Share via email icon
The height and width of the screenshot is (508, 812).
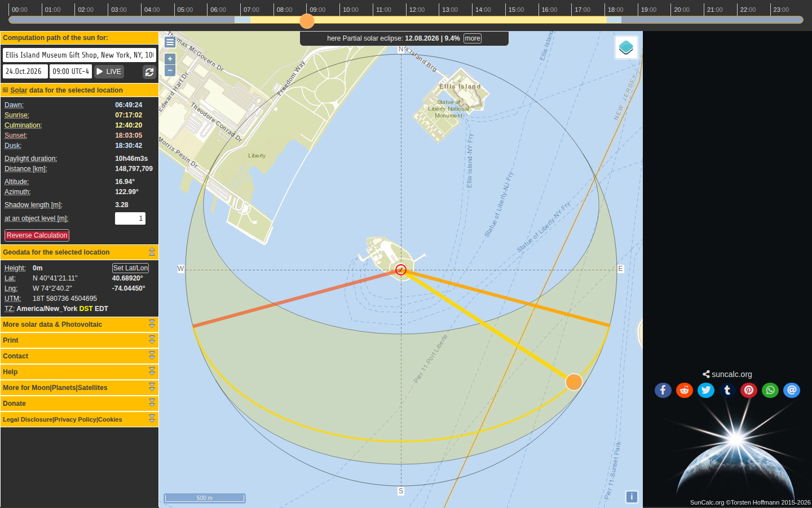tap(792, 390)
